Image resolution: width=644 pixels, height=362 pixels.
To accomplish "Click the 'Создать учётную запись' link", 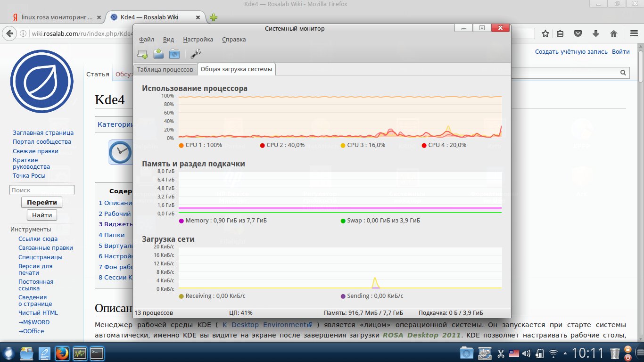I will pos(571,52).
